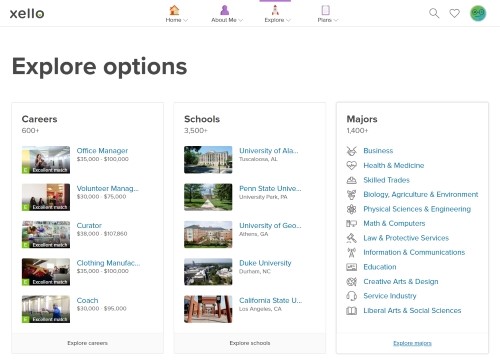Click the Office Manager thumbnail image
The width and height of the screenshot is (500, 360).
[46, 160]
